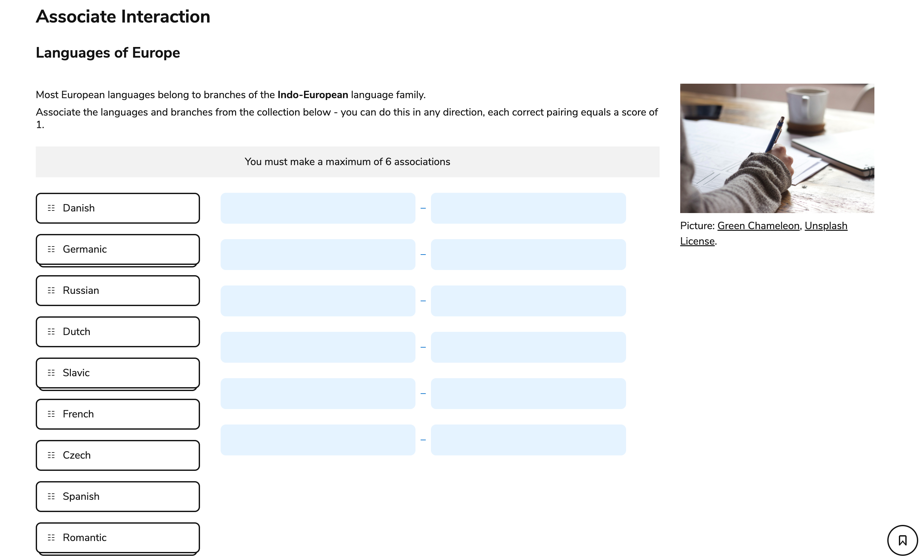Click the drag handle icon on Czech
924x560 pixels.
tap(52, 455)
